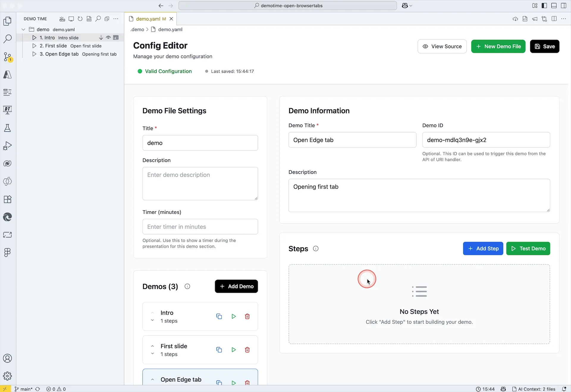The width and height of the screenshot is (571, 392).
Task: Play the First slide demo
Action: 234,350
